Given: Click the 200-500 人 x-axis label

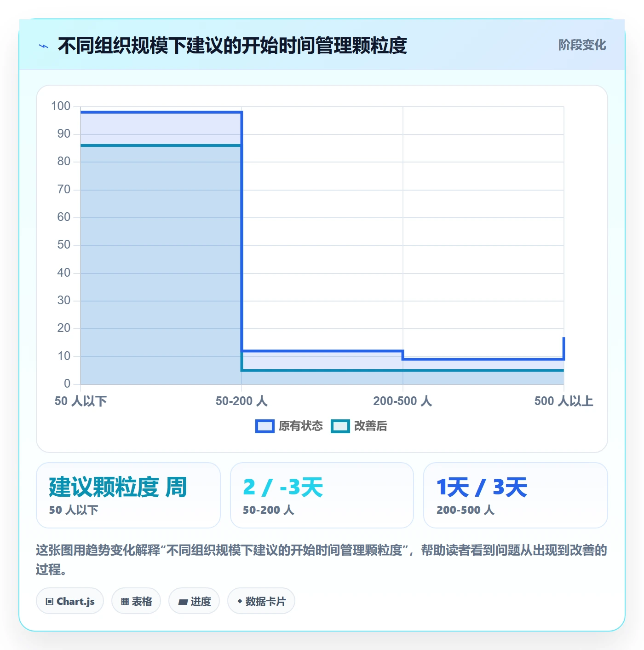Looking at the screenshot, I should [x=402, y=401].
